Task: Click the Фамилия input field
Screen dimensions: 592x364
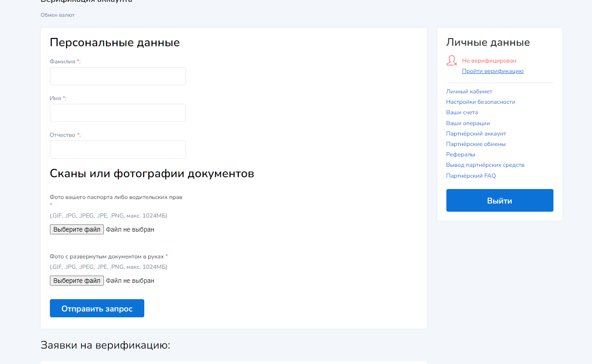Action: pos(118,76)
